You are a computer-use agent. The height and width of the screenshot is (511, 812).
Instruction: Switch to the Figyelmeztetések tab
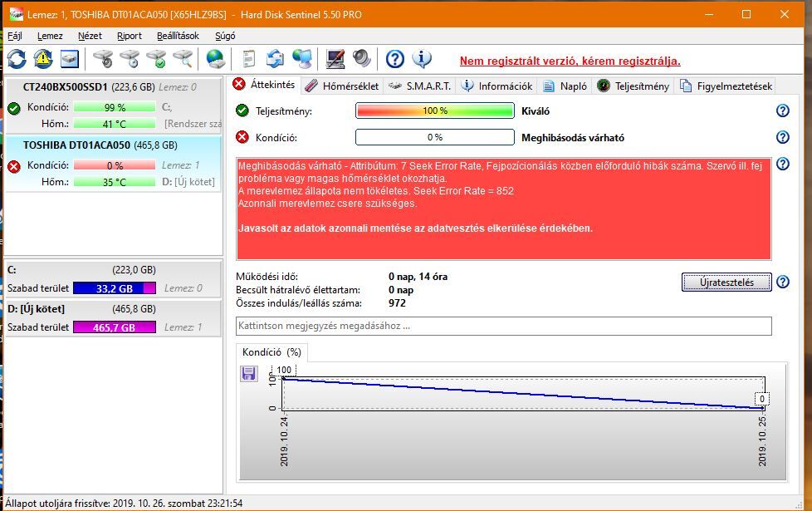point(726,86)
